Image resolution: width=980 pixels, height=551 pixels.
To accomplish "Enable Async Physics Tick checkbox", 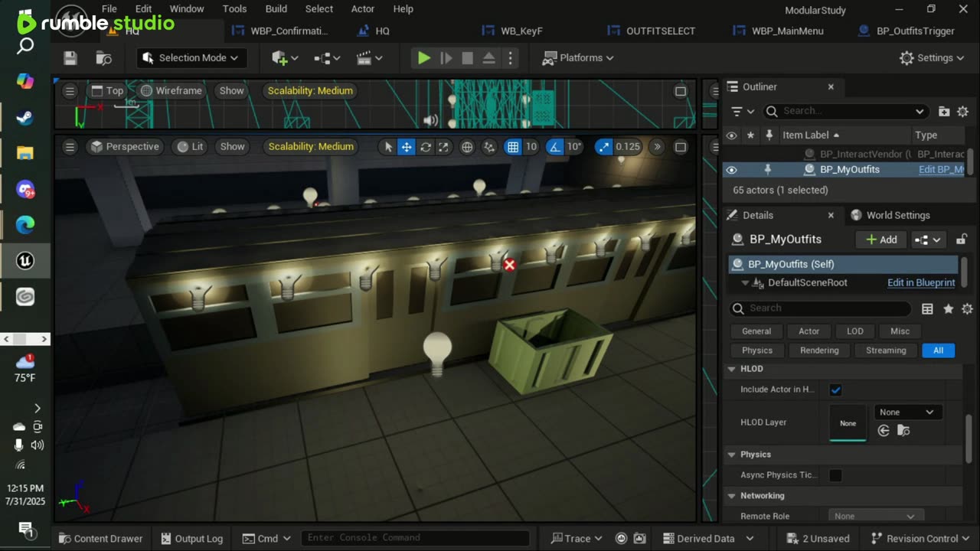I will click(x=835, y=475).
